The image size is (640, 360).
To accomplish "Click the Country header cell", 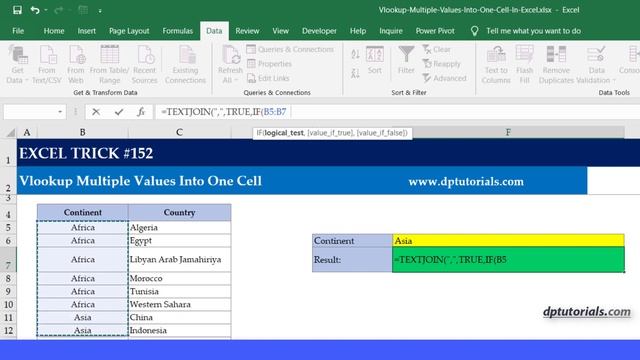I will pyautogui.click(x=180, y=212).
